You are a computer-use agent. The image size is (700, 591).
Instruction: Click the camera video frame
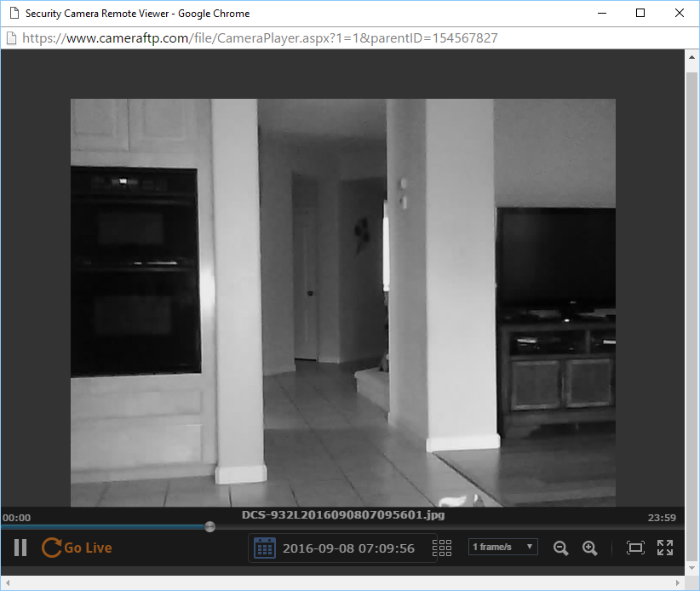342,302
